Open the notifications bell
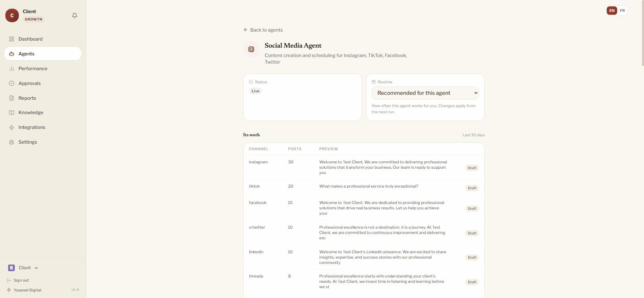The image size is (644, 298). click(75, 16)
